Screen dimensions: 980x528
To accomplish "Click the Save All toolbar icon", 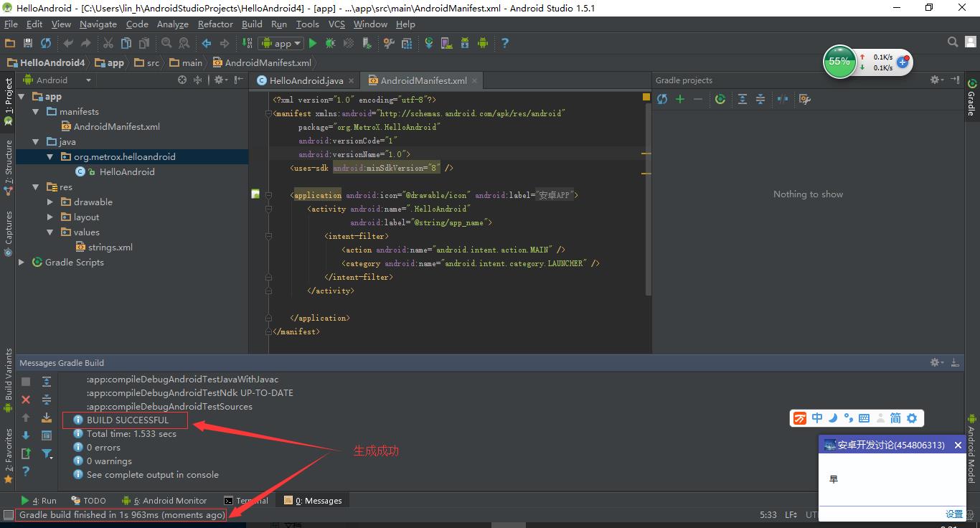I will pyautogui.click(x=28, y=43).
